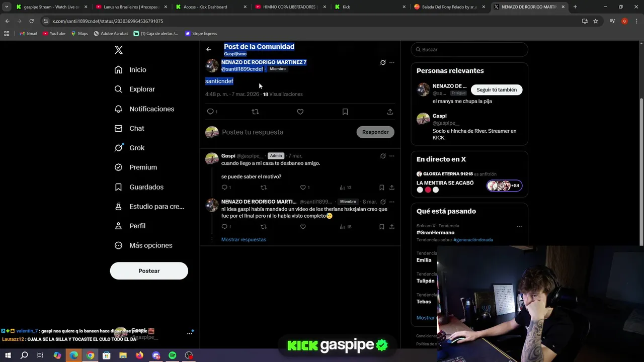The width and height of the screenshot is (644, 362).
Task: Click the reply icon on Gaspi's reply
Action: 225,188
